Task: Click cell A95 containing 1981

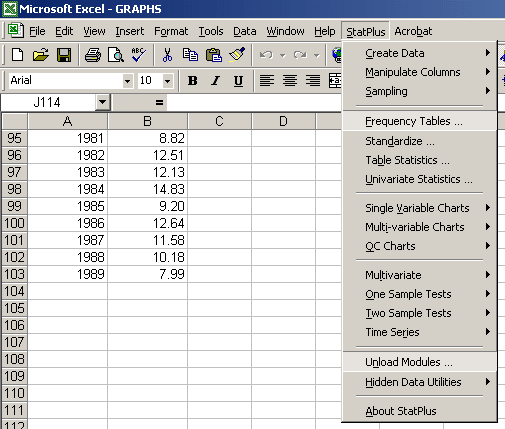Action: pos(68,138)
